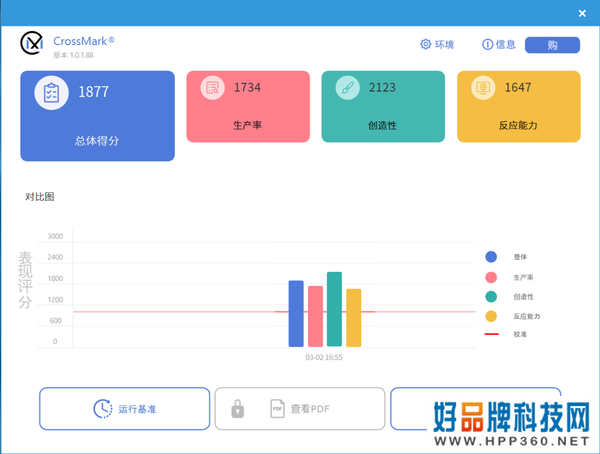Select the overall score value 1877
Viewport: 600px width, 454px height.
tap(93, 92)
